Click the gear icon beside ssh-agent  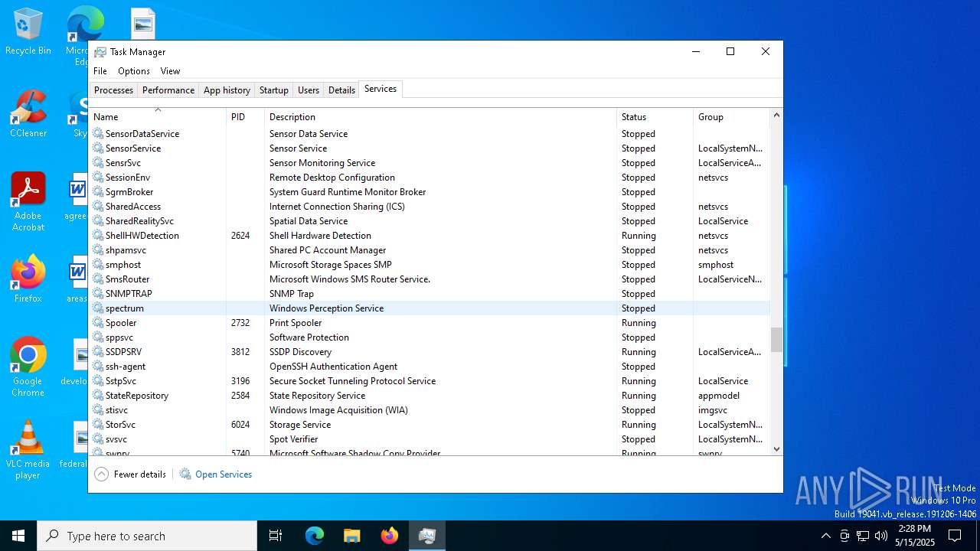pos(98,366)
